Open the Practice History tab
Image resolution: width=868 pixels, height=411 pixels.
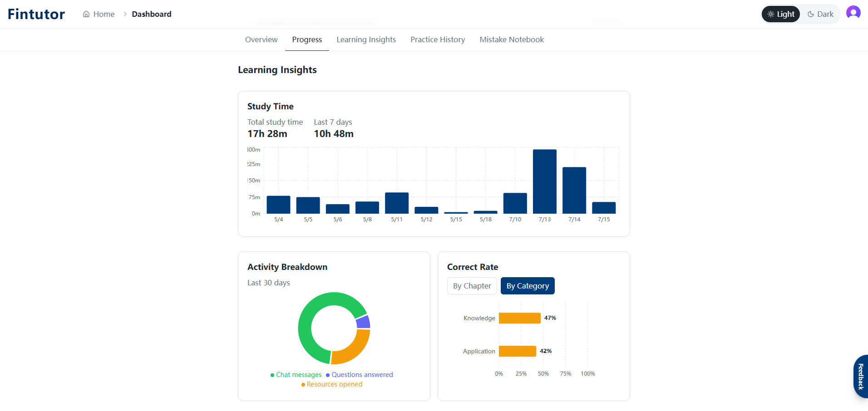(438, 39)
